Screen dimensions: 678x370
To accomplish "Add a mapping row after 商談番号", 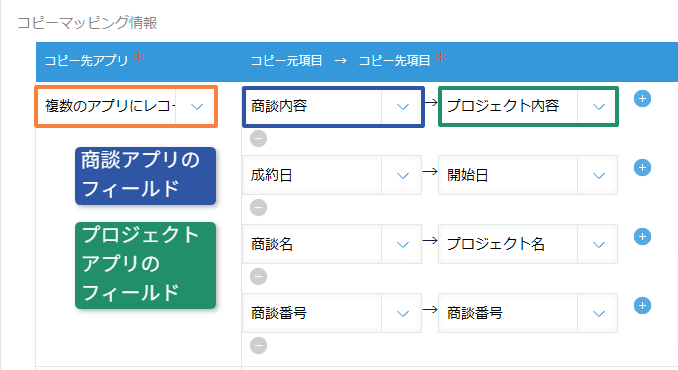I will pos(642,306).
